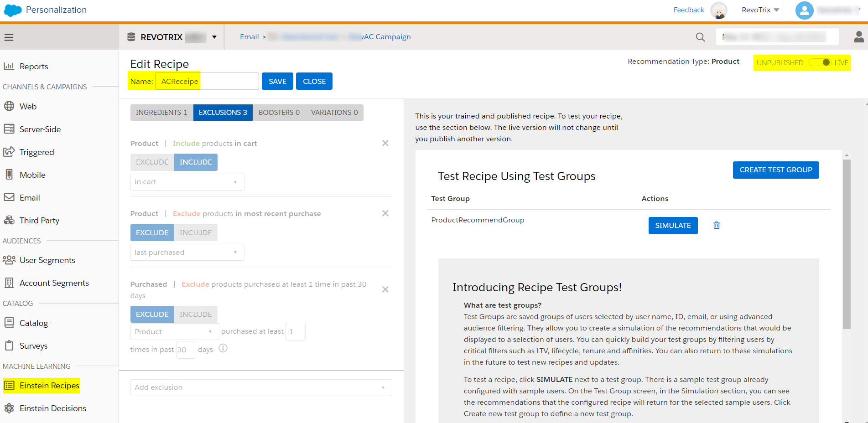Remove the 'purchased in past 30 days' exclusion

click(385, 289)
